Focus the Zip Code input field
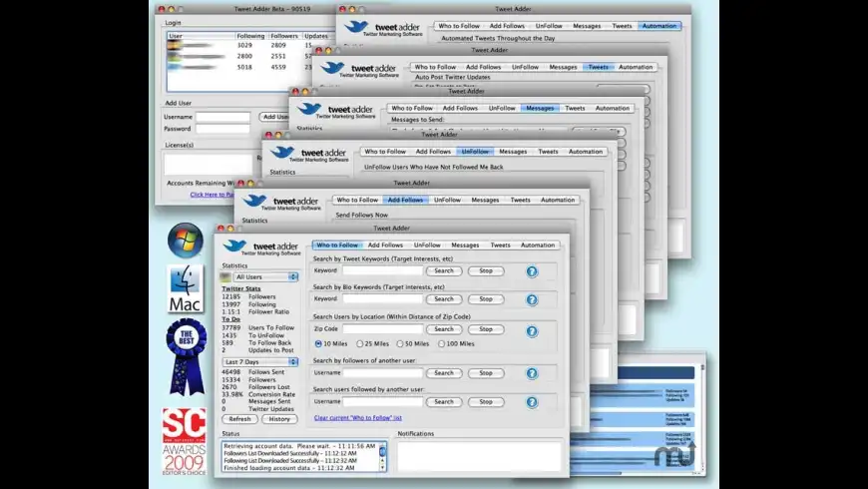The image size is (868, 489). coord(382,329)
